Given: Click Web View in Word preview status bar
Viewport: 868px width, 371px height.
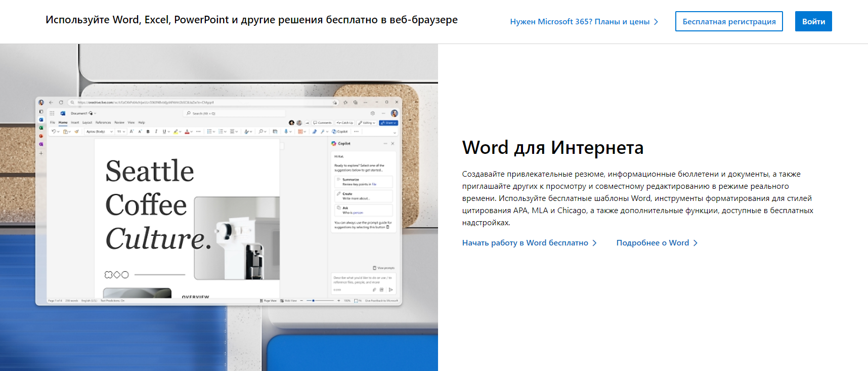Looking at the screenshot, I should click(289, 301).
